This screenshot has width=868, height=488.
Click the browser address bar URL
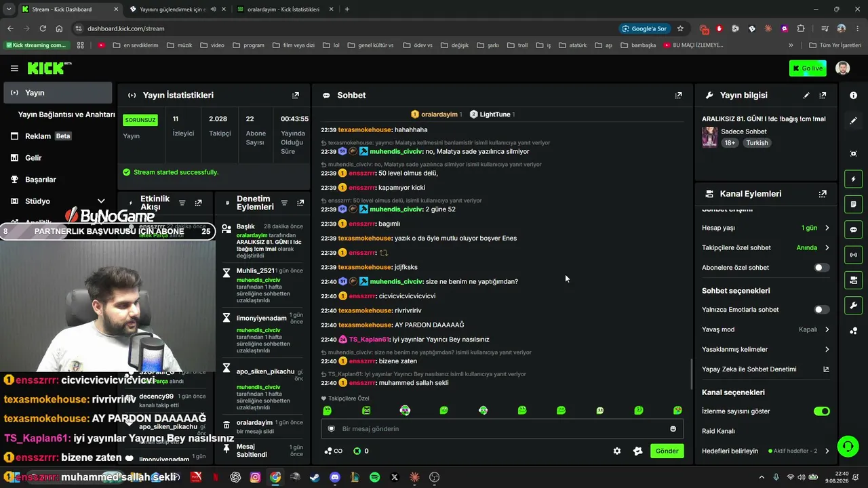pos(126,28)
